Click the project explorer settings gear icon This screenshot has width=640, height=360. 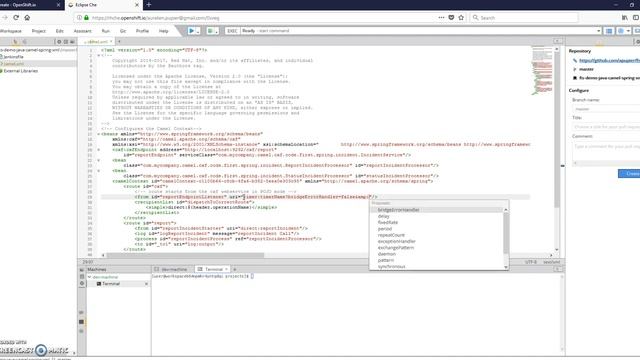[59, 42]
